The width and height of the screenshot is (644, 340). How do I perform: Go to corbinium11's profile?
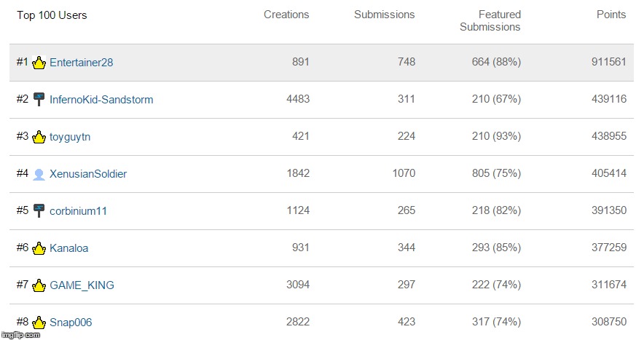tap(78, 211)
